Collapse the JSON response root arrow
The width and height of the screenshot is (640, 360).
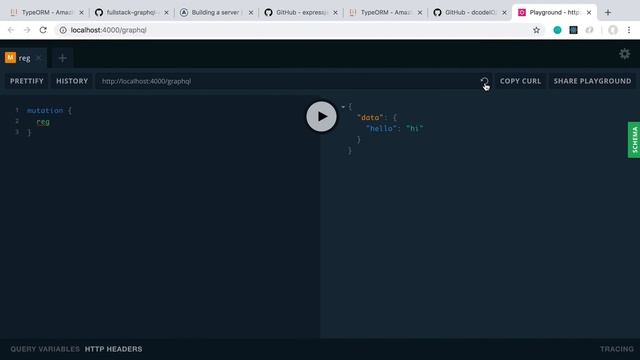click(343, 107)
